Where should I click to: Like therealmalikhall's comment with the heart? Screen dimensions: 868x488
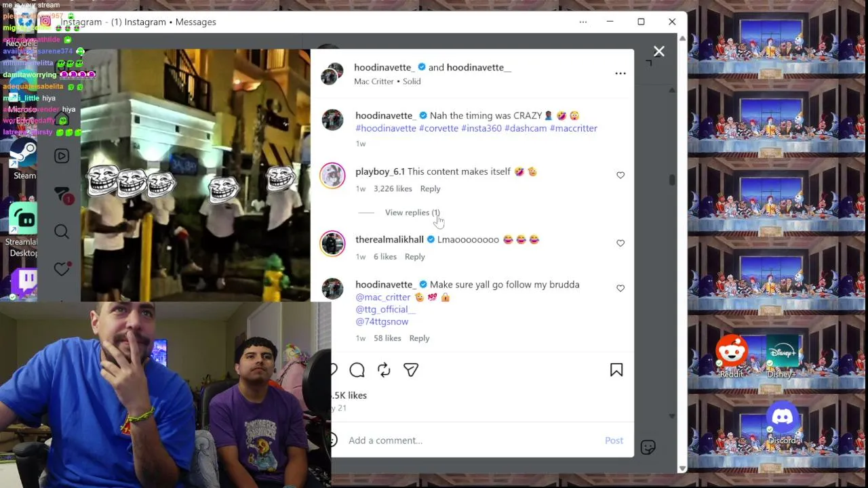(620, 243)
